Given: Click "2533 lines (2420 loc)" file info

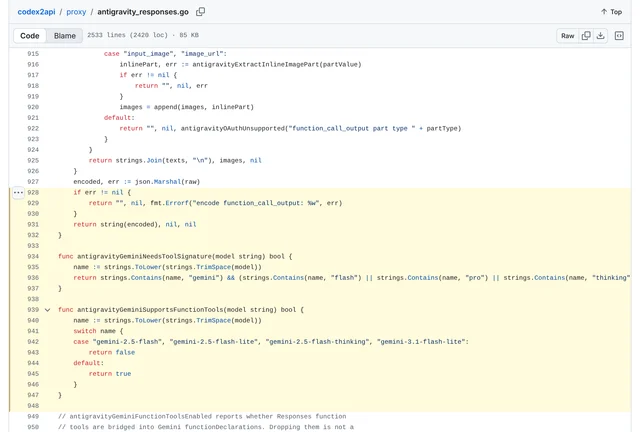Looking at the screenshot, I should pos(127,35).
